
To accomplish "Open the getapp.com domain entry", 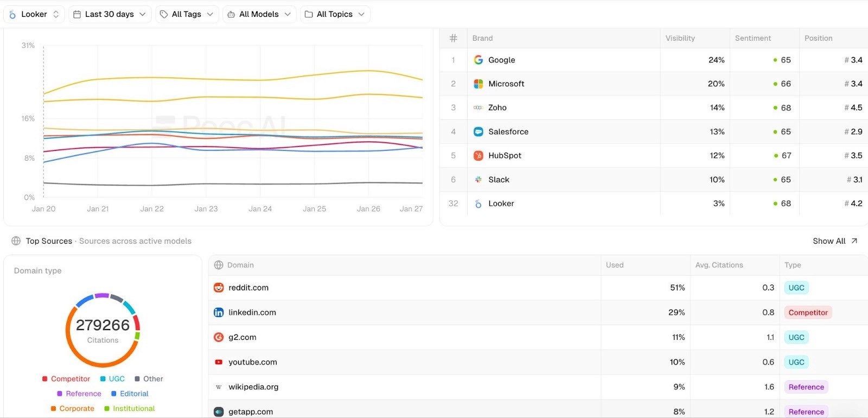I will coord(251,411).
